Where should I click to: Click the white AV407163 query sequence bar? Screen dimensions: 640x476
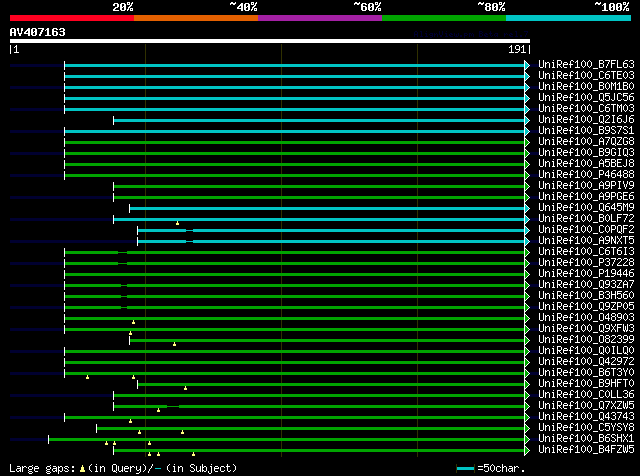pyautogui.click(x=270, y=41)
